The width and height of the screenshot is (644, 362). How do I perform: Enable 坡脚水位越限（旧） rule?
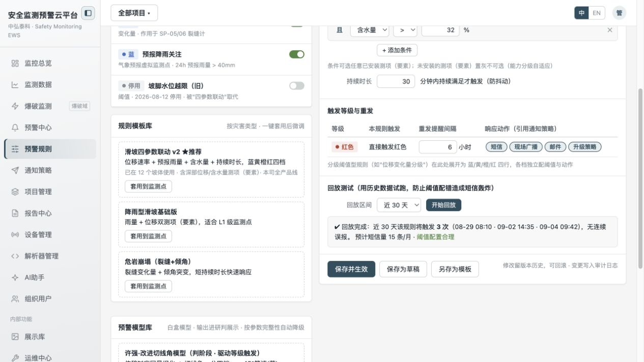[x=297, y=86]
